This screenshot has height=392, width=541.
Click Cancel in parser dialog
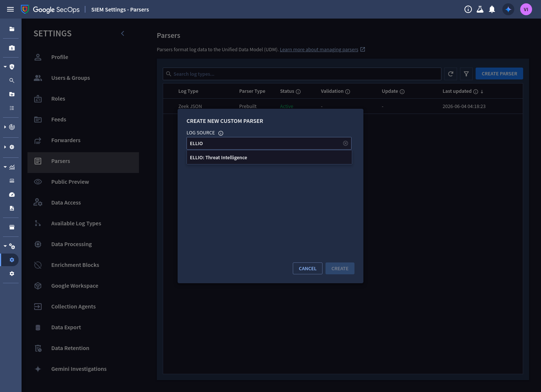[x=308, y=268]
